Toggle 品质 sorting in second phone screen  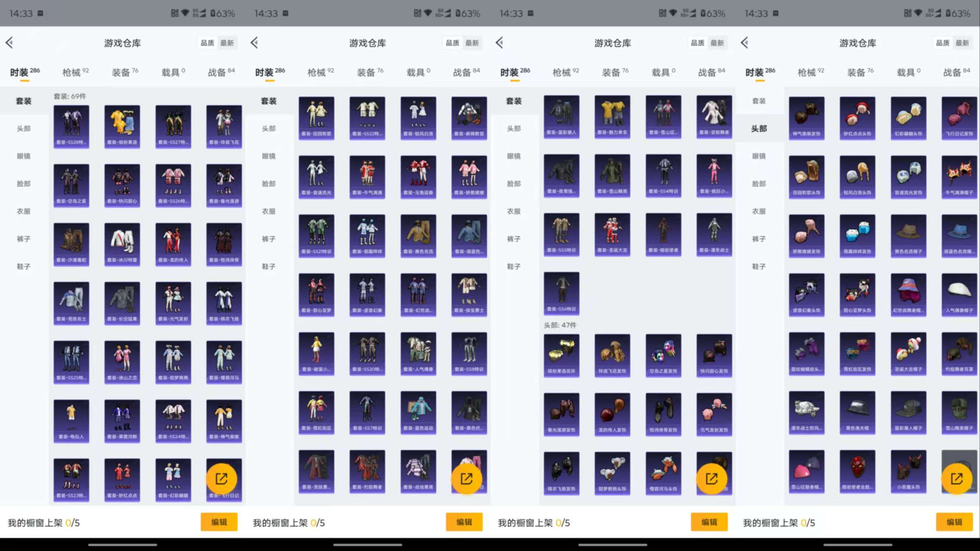(452, 43)
